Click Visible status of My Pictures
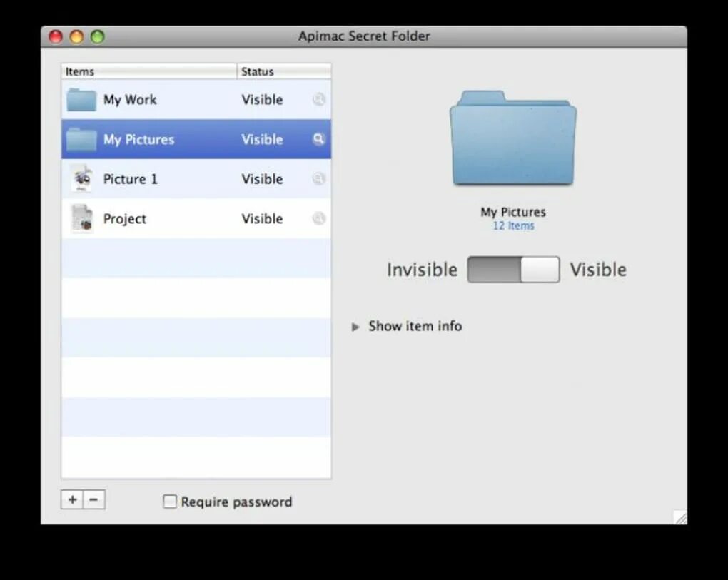Image resolution: width=728 pixels, height=580 pixels. tap(263, 140)
